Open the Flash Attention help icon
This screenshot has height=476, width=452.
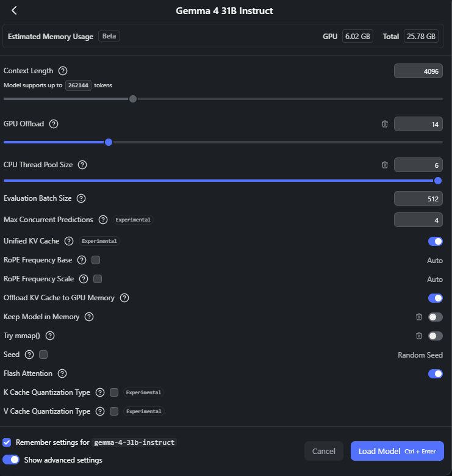62,373
